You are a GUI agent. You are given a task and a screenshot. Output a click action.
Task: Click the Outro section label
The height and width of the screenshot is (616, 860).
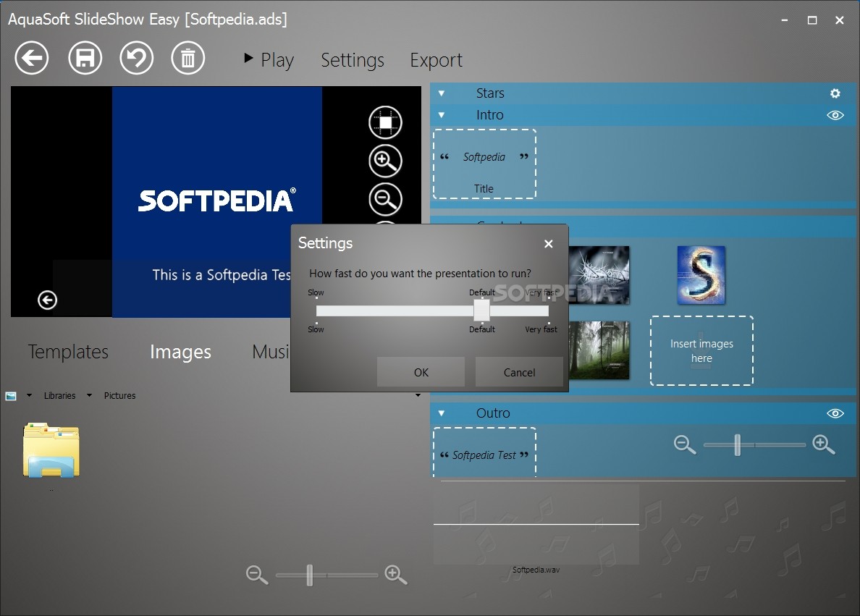(x=492, y=413)
